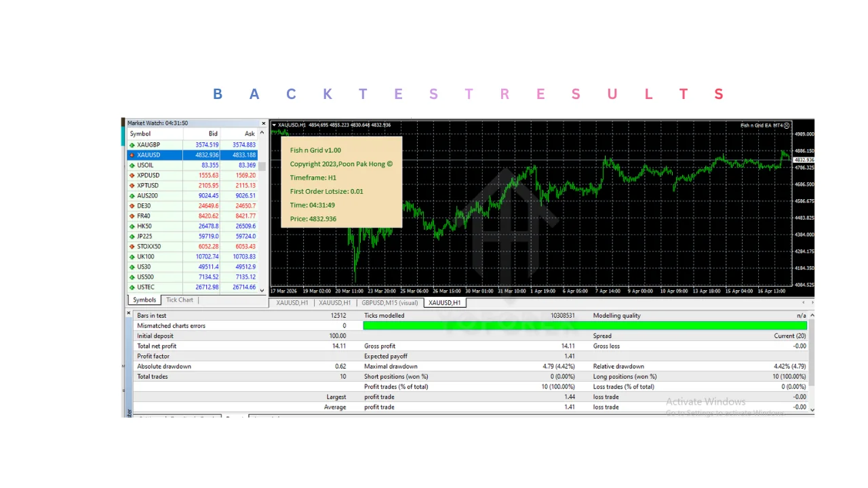Click the Fish n Grid EA status icon

coord(787,125)
